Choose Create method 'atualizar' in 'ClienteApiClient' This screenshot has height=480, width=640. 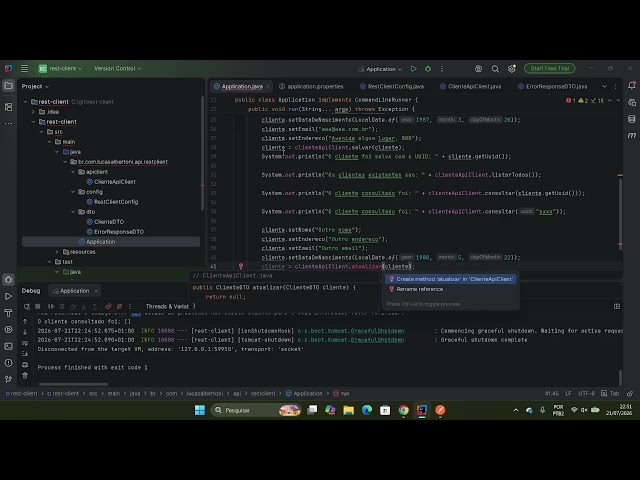[450, 279]
